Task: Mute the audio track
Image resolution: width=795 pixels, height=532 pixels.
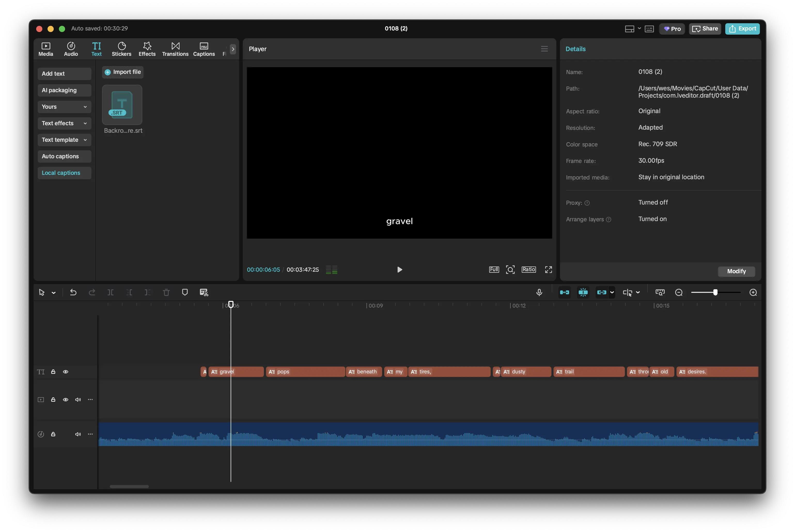Action: pos(78,434)
